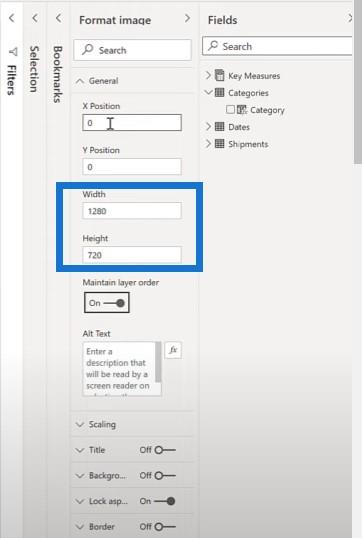Image resolution: width=362 pixels, height=538 pixels.
Task: Click the Category column hierarchy icon
Action: [x=242, y=109]
